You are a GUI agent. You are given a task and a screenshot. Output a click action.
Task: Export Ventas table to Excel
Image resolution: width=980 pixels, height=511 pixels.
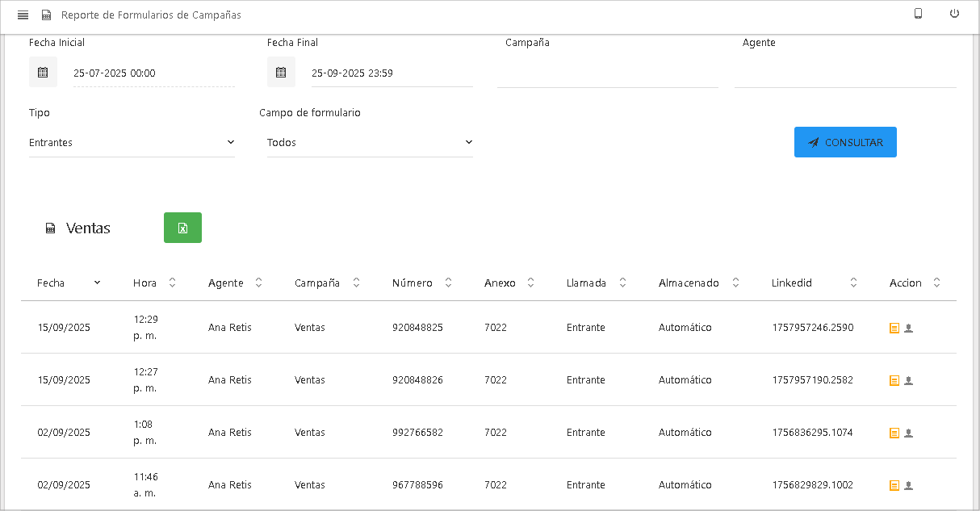coord(182,228)
